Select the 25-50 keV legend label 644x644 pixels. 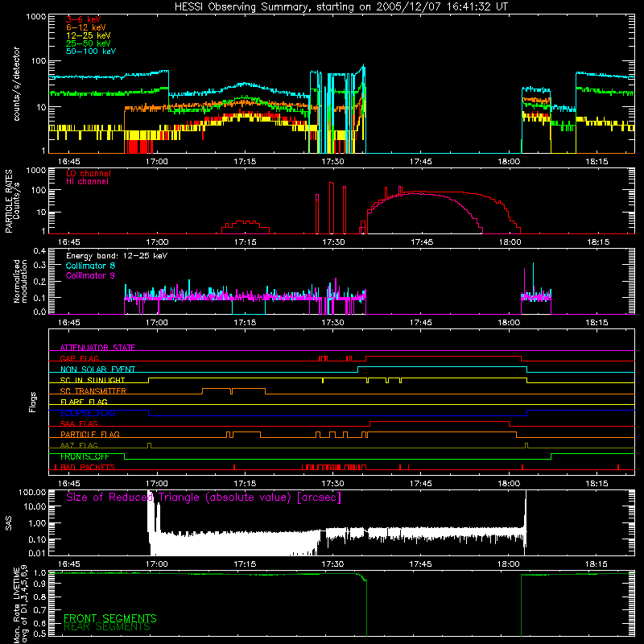coord(89,43)
